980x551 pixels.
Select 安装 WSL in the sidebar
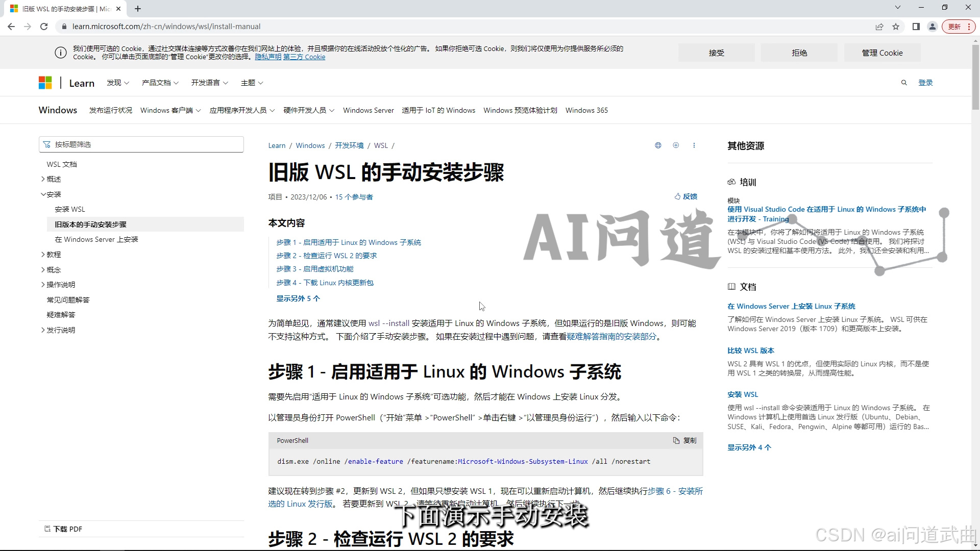(x=70, y=209)
